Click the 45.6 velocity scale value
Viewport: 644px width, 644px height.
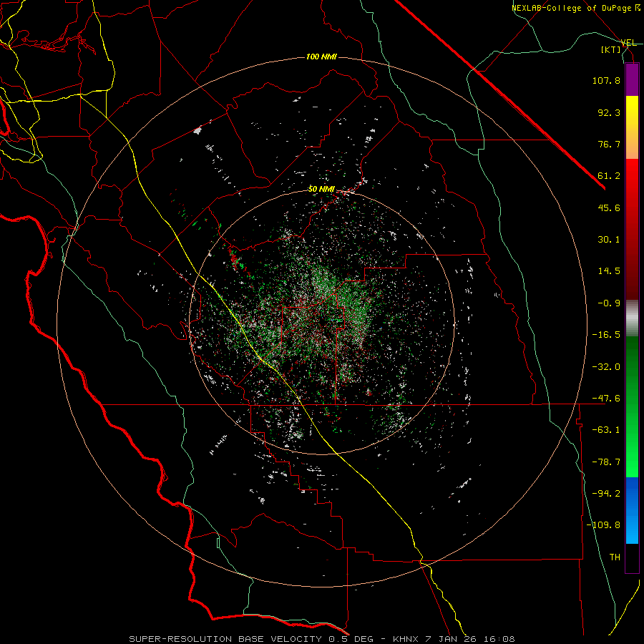[x=609, y=208]
